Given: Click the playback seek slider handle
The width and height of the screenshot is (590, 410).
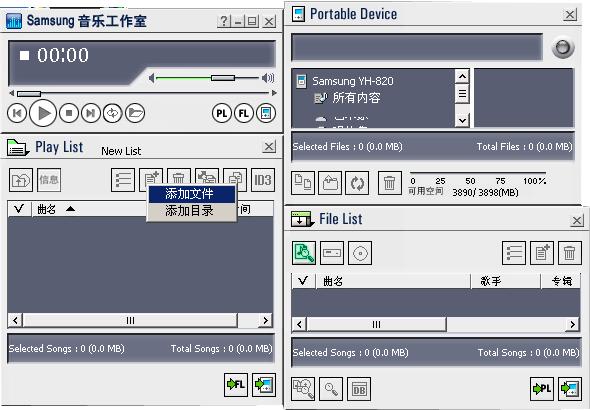Looking at the screenshot, I should point(29,93).
